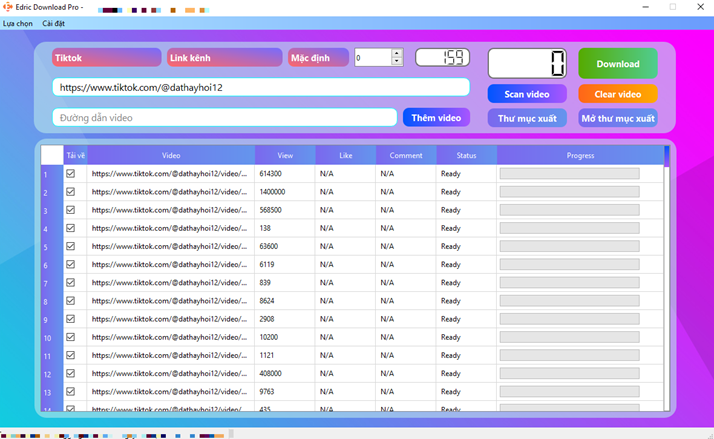Image resolution: width=714 pixels, height=439 pixels.
Task: Expand the Mặc định dropdown
Action: click(318, 58)
